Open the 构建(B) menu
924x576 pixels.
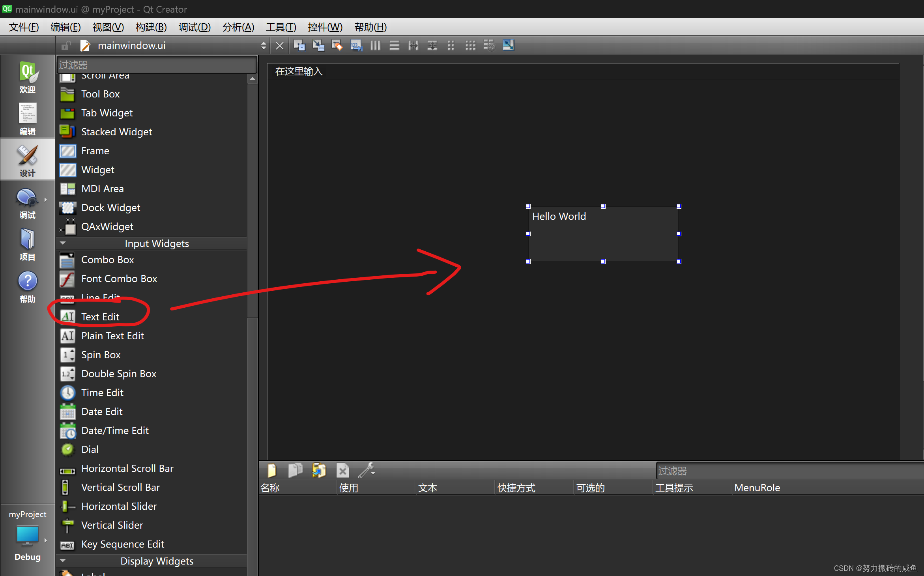tap(151, 27)
